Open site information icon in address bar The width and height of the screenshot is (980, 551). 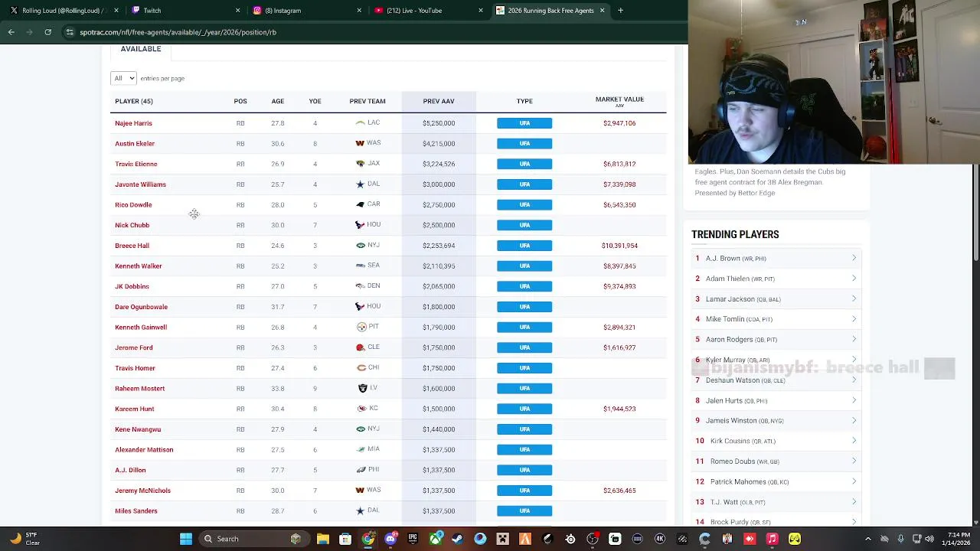coord(70,32)
